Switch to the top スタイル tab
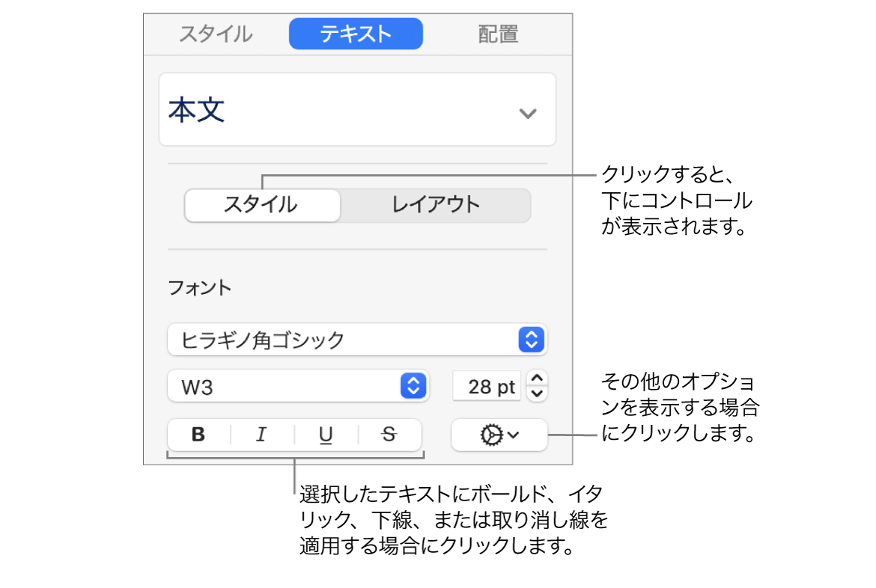 click(x=216, y=34)
